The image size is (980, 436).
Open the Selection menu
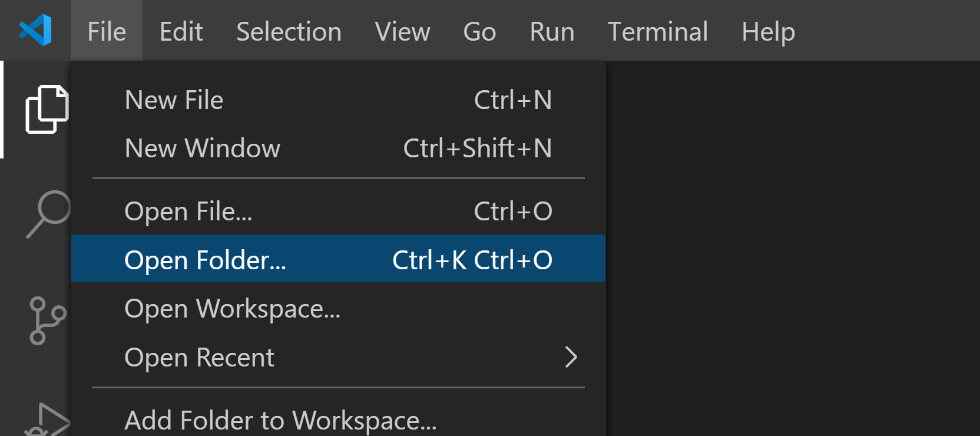289,31
